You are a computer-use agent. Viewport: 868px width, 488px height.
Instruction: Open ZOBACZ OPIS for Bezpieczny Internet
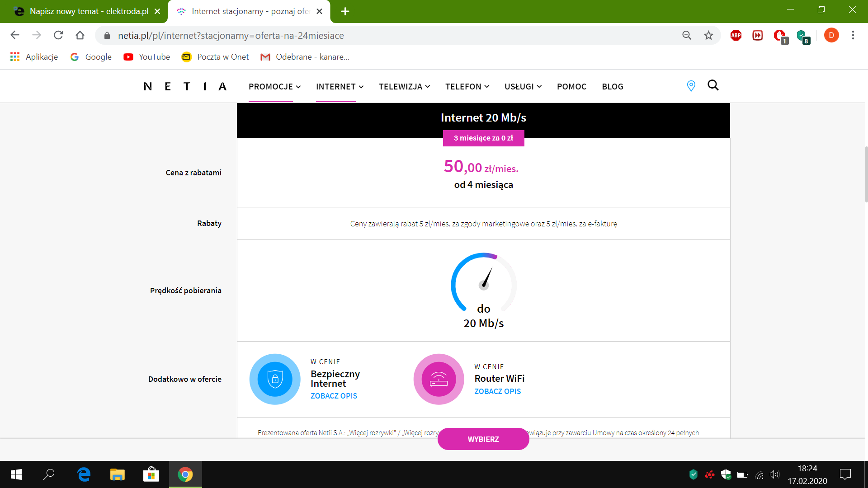pos(334,396)
